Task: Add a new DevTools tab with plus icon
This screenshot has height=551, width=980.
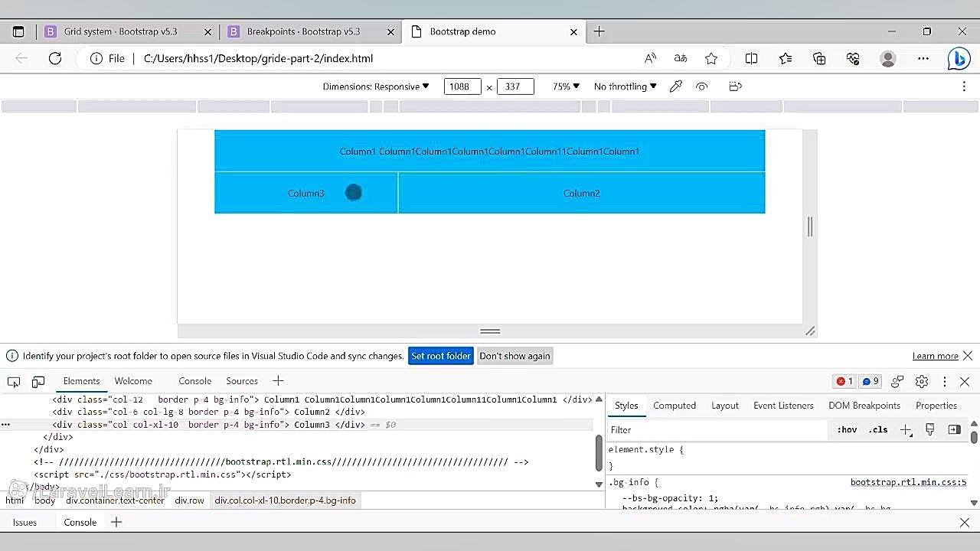Action: (x=278, y=380)
